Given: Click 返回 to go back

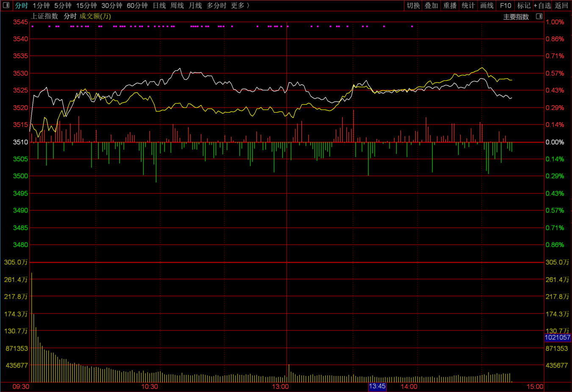Looking at the screenshot, I should (x=561, y=6).
